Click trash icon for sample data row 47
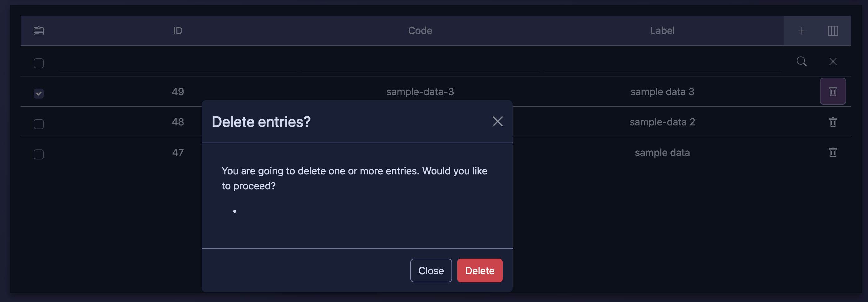The width and height of the screenshot is (868, 302). (x=833, y=153)
